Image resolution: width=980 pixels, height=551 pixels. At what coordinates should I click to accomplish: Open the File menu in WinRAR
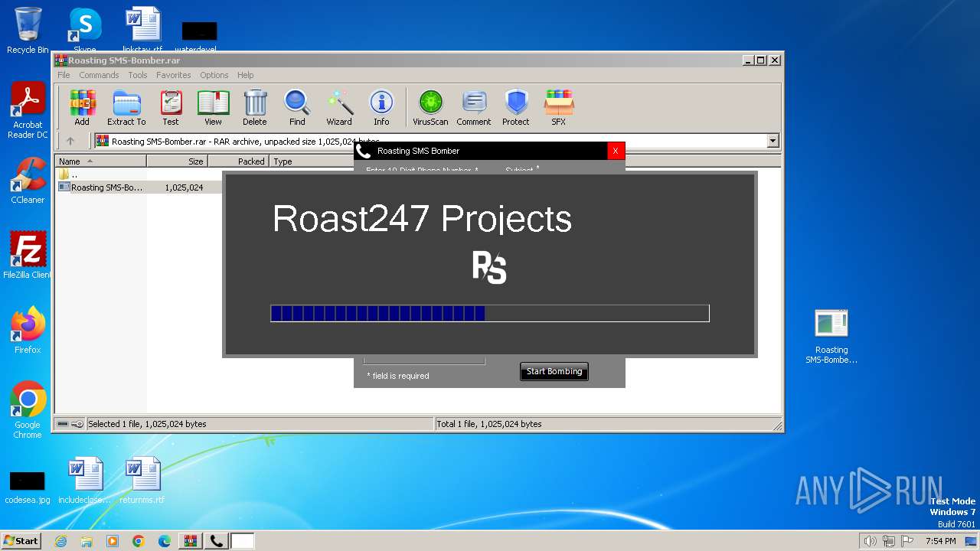64,75
